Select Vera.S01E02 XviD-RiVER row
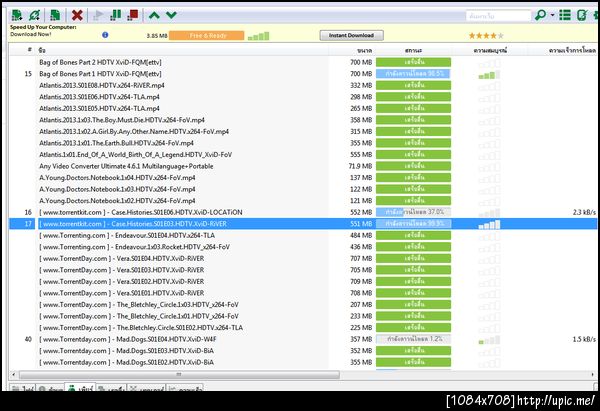The width and height of the screenshot is (600, 411). [303, 281]
